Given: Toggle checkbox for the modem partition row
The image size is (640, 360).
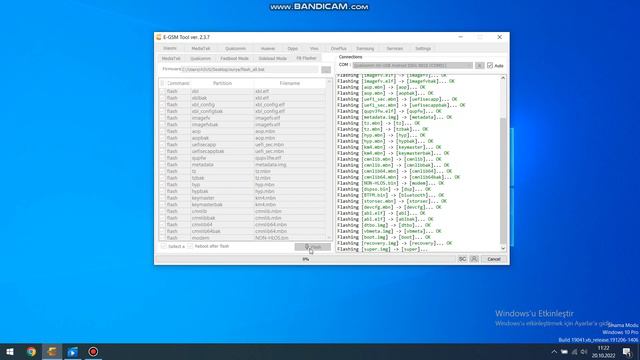Looking at the screenshot, I should pos(162,238).
